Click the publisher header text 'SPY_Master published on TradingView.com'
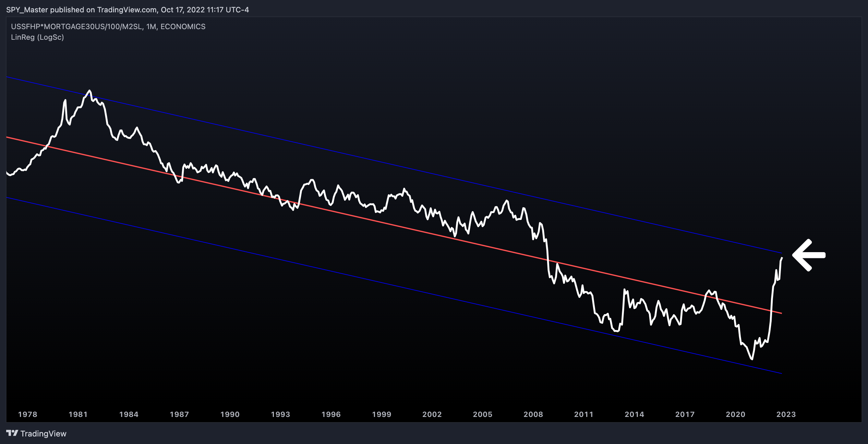 pyautogui.click(x=82, y=10)
